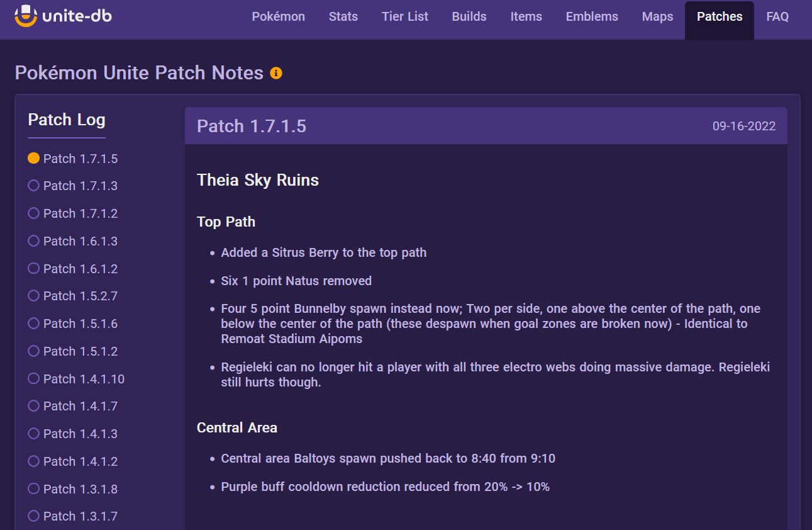
Task: Open the Pokémon nav menu
Action: (278, 17)
